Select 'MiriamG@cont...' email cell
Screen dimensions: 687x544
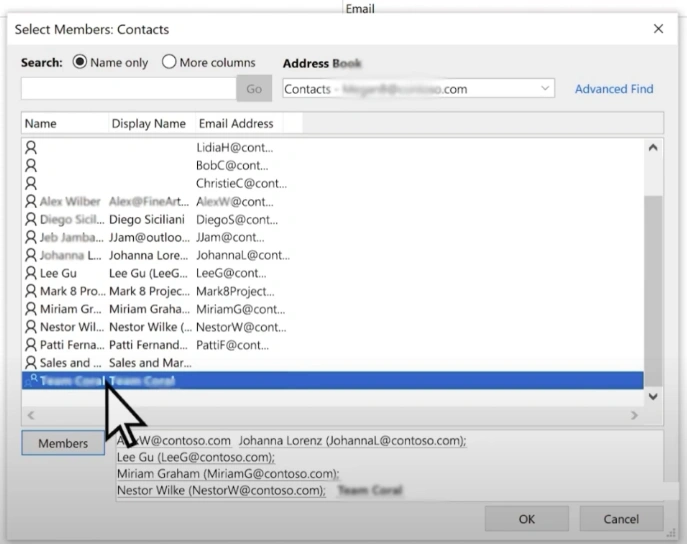[x=241, y=309]
